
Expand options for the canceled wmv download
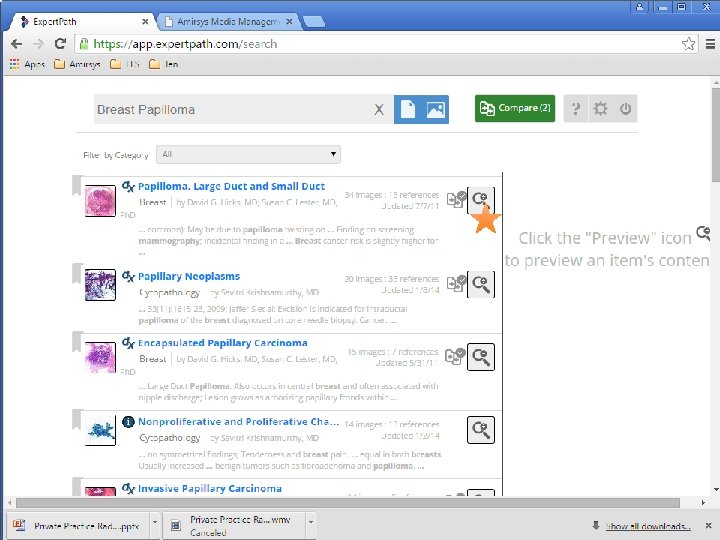pyautogui.click(x=311, y=523)
